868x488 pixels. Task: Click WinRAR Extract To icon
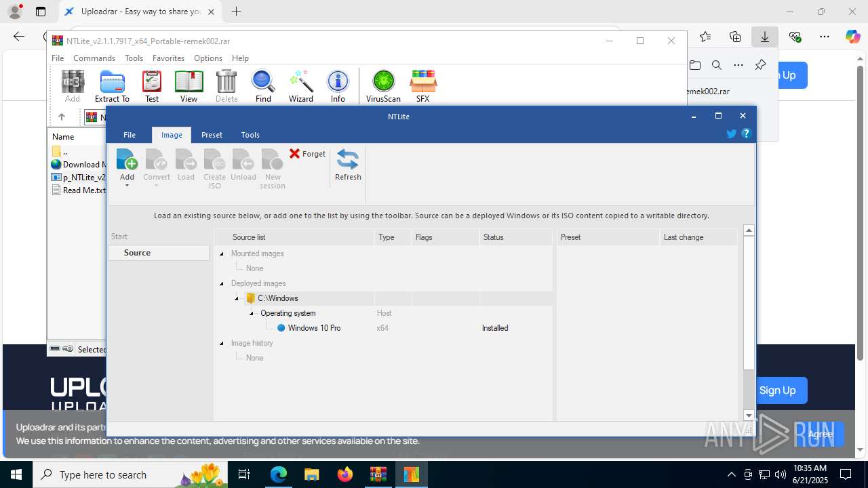point(112,86)
